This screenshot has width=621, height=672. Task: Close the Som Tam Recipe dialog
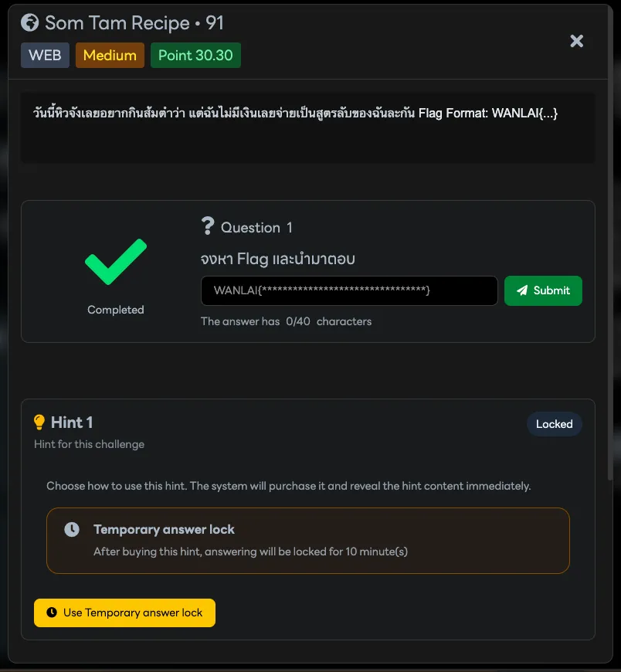pyautogui.click(x=576, y=41)
